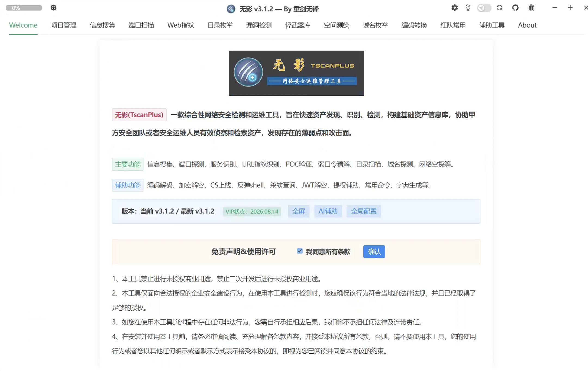Open the 端口扫描 tab
This screenshot has height=371, width=588.
pyautogui.click(x=141, y=25)
